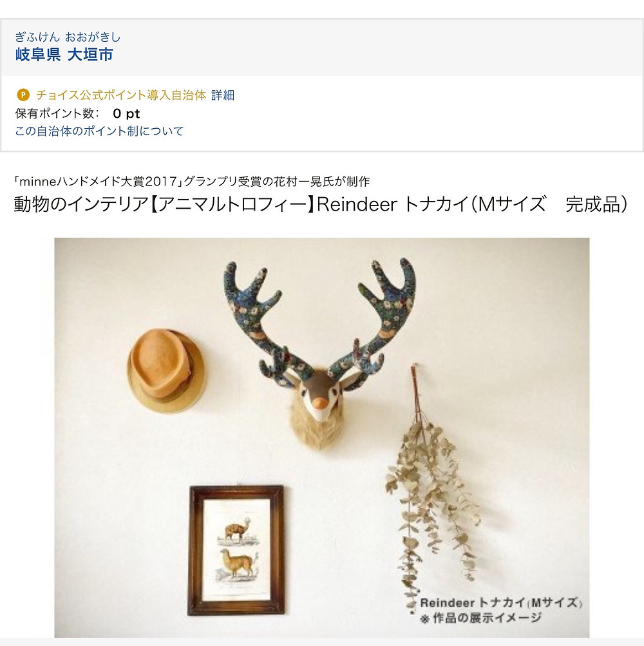Click the ぎふけん furigana text
This screenshot has height=646, width=644.
[x=37, y=37]
